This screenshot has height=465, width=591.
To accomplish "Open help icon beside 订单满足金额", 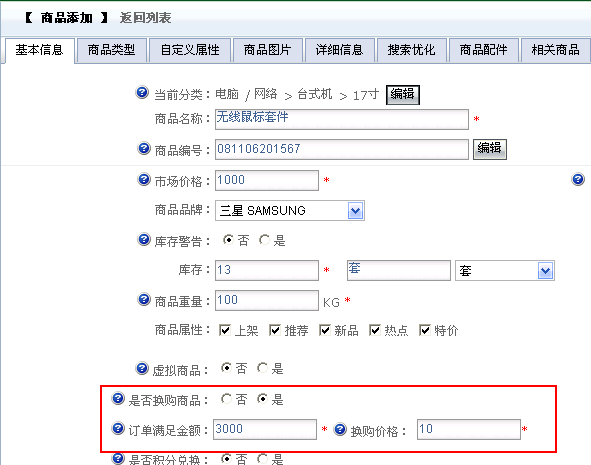I will 118,428.
